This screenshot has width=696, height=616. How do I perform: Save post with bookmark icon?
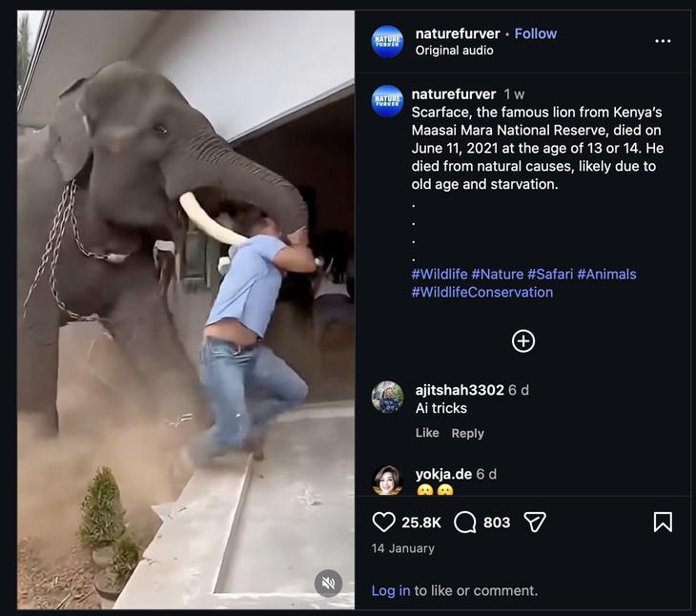point(663,522)
